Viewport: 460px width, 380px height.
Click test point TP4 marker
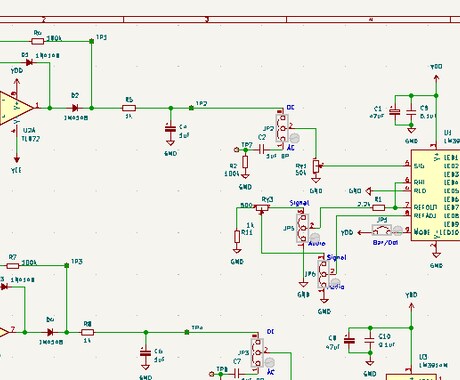click(186, 332)
